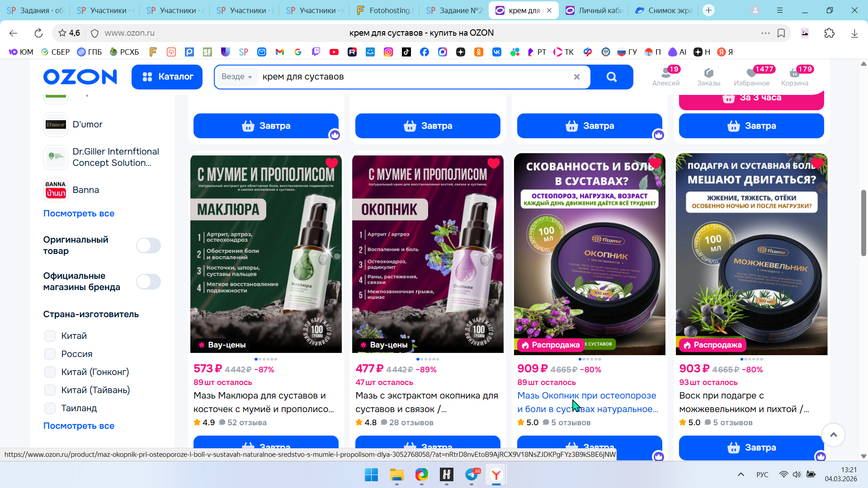Enable Официальные магазины бренда toggle

(x=148, y=282)
